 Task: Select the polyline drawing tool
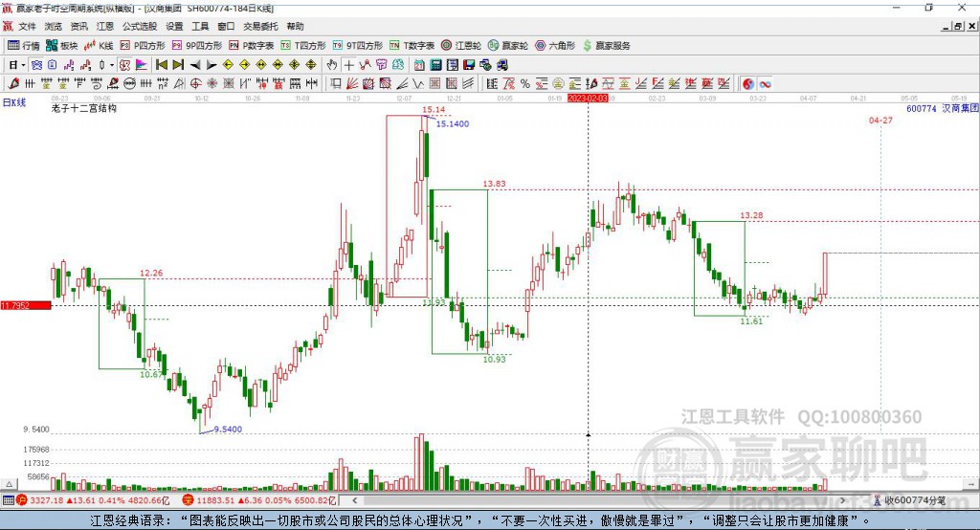pos(365,65)
